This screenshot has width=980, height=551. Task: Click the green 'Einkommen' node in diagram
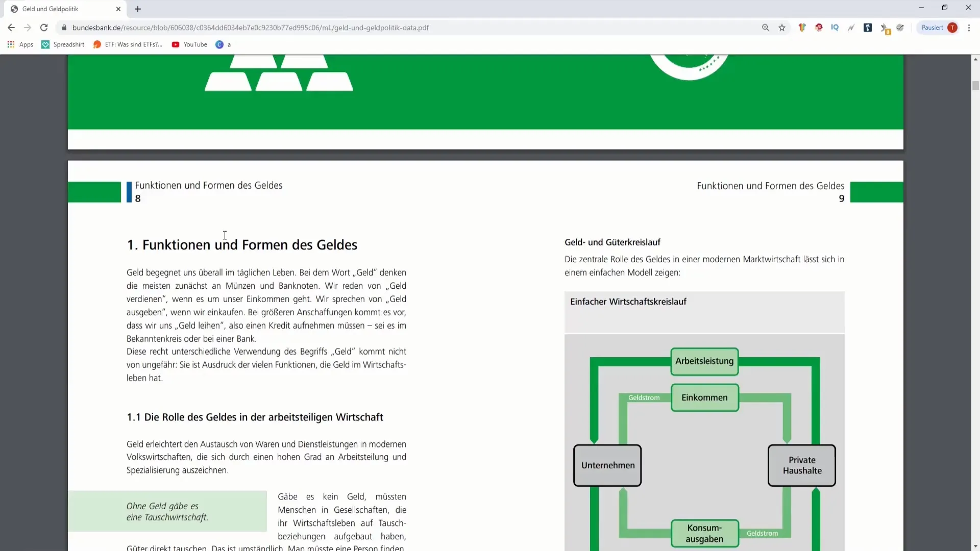pos(704,397)
